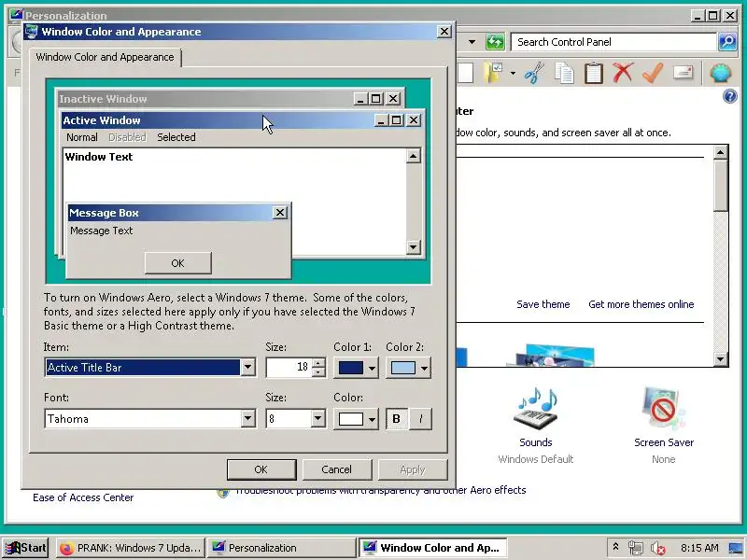Open the address bar history dropdown arrow

pyautogui.click(x=472, y=42)
